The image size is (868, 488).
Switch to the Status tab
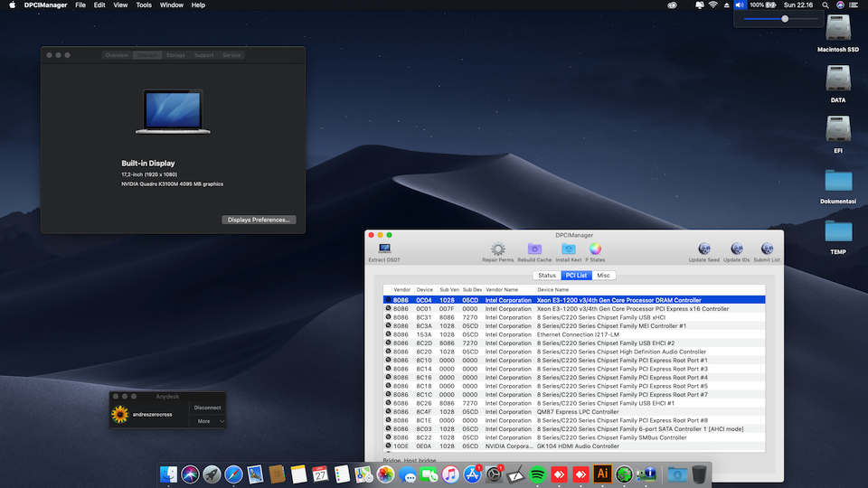pyautogui.click(x=547, y=275)
